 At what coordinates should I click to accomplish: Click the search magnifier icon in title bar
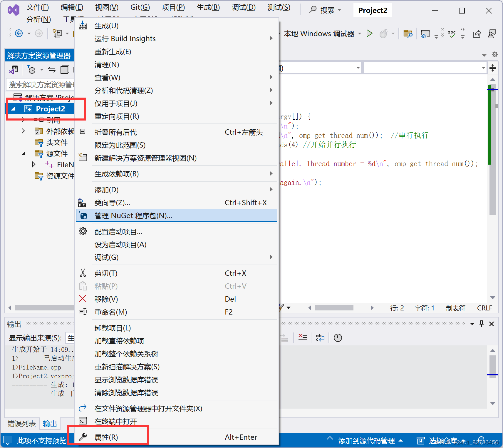tap(313, 10)
